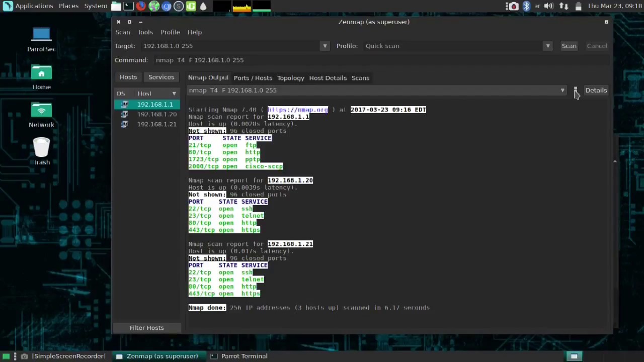Switch to SimpleScreenRecorder in the taskbar

click(64, 356)
